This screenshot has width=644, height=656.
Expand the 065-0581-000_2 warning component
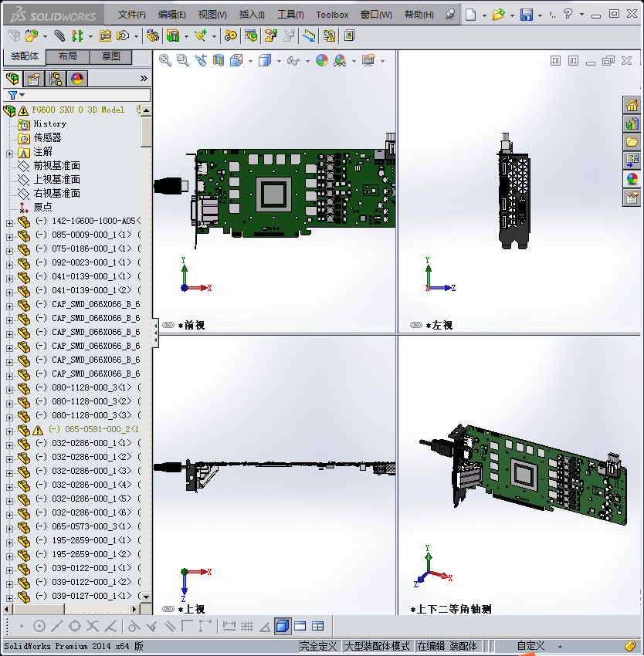click(9, 431)
